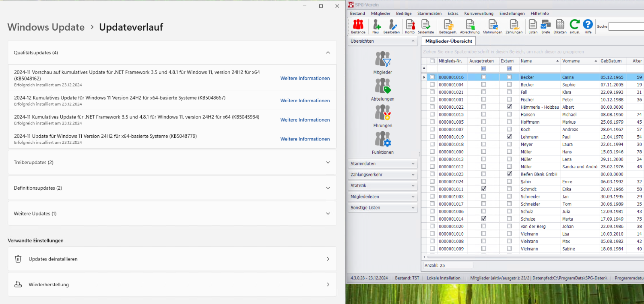The height and width of the screenshot is (304, 644).
Task: Select the Mitglieder overview icon in sidebar
Action: tap(383, 59)
